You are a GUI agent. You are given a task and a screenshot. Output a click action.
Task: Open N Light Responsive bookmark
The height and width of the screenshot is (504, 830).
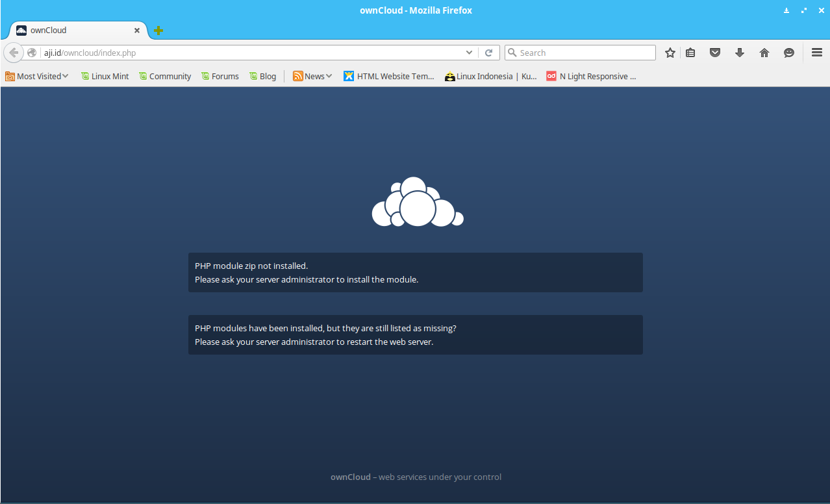pos(591,76)
